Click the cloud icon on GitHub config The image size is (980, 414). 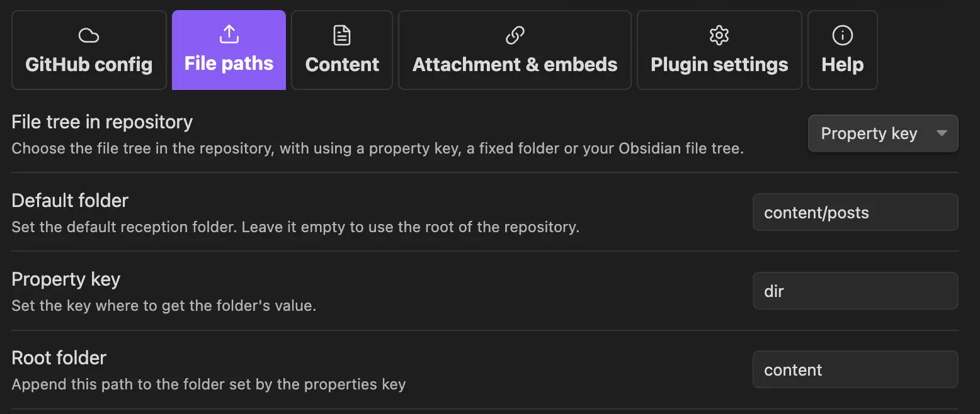point(89,36)
